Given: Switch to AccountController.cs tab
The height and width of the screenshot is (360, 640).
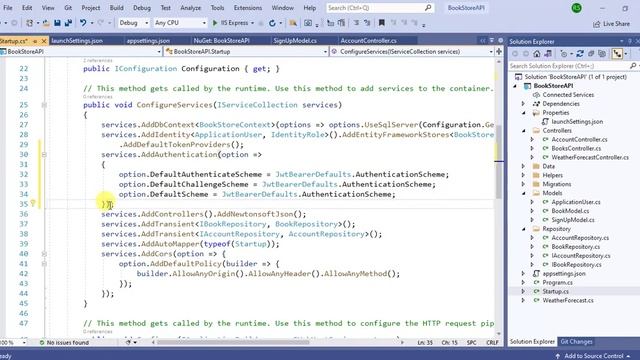Looking at the screenshot, I should click(369, 41).
